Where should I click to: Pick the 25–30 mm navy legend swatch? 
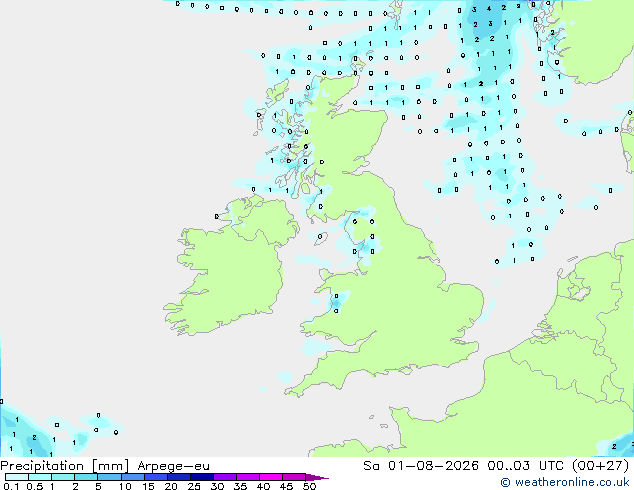pyautogui.click(x=201, y=477)
